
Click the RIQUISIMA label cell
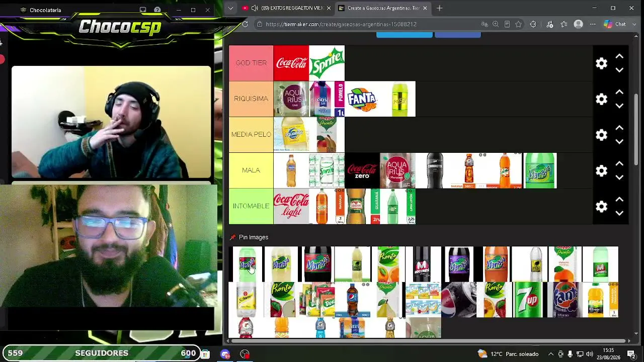tap(251, 99)
